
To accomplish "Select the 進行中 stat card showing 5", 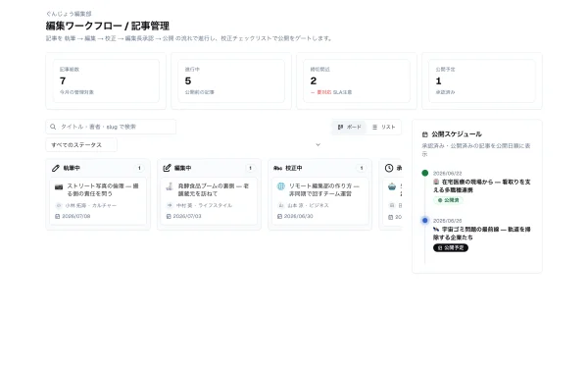I will pyautogui.click(x=231, y=80).
